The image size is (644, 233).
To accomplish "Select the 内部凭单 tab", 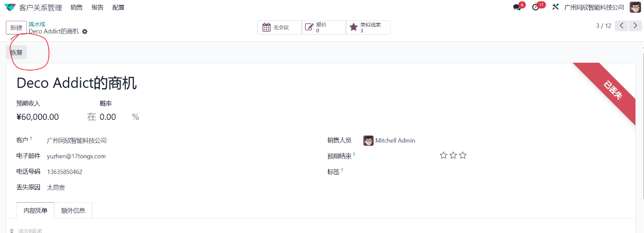I will pyautogui.click(x=35, y=211).
